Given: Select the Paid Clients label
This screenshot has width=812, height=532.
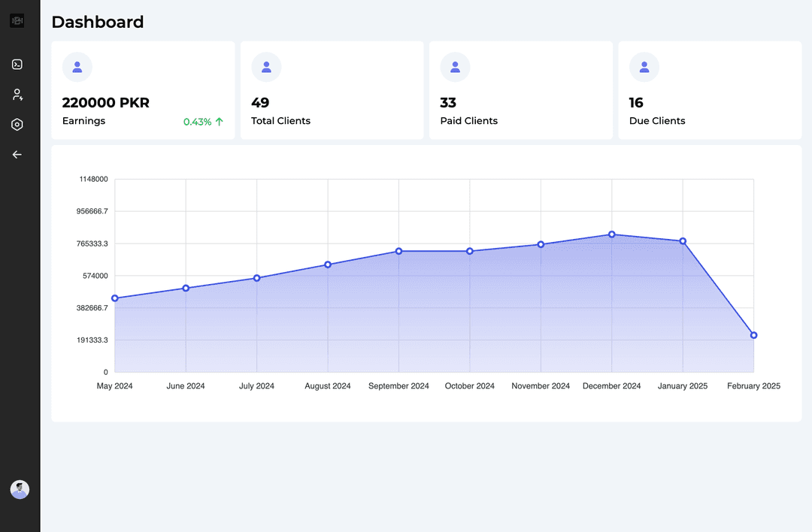Looking at the screenshot, I should tap(468, 121).
